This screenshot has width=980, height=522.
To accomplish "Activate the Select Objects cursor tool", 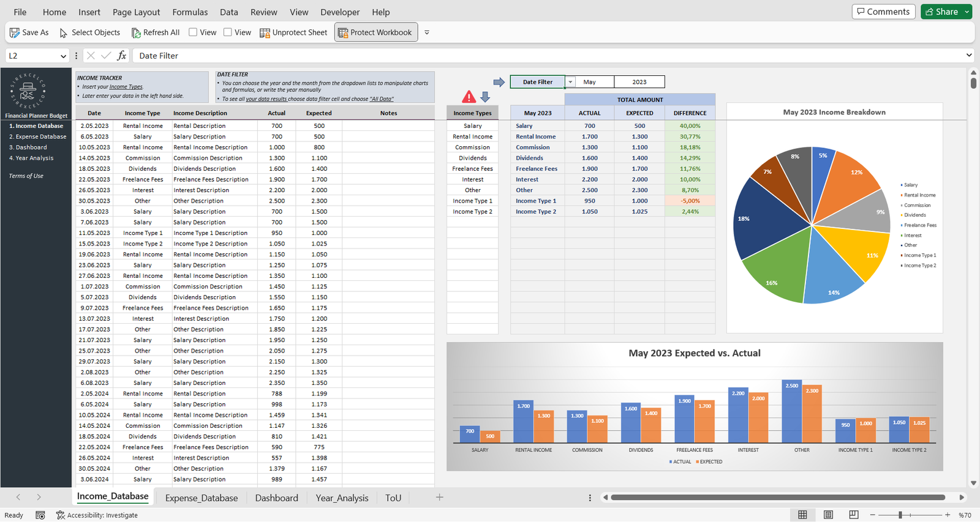I will pos(89,32).
